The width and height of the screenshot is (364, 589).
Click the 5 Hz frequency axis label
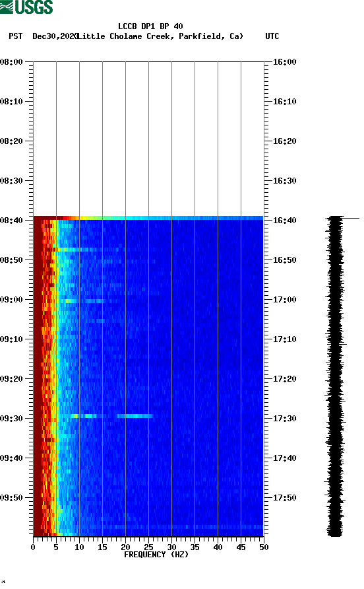coord(56,547)
